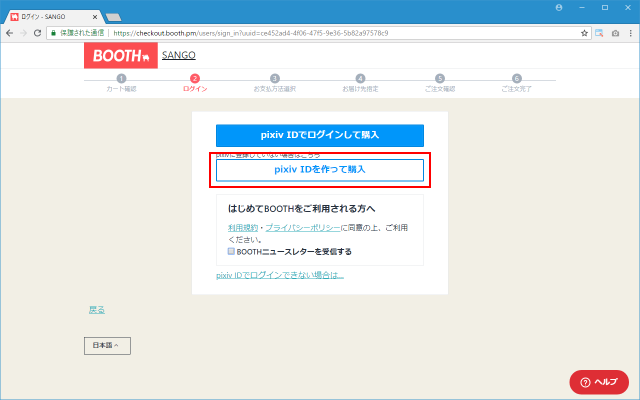Minimize the browser window
640x400 pixels.
[x=582, y=8]
